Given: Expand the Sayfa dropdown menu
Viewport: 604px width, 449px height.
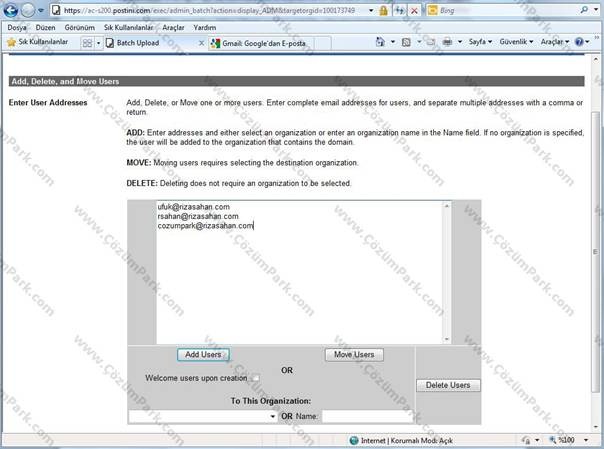Looking at the screenshot, I should [x=480, y=42].
